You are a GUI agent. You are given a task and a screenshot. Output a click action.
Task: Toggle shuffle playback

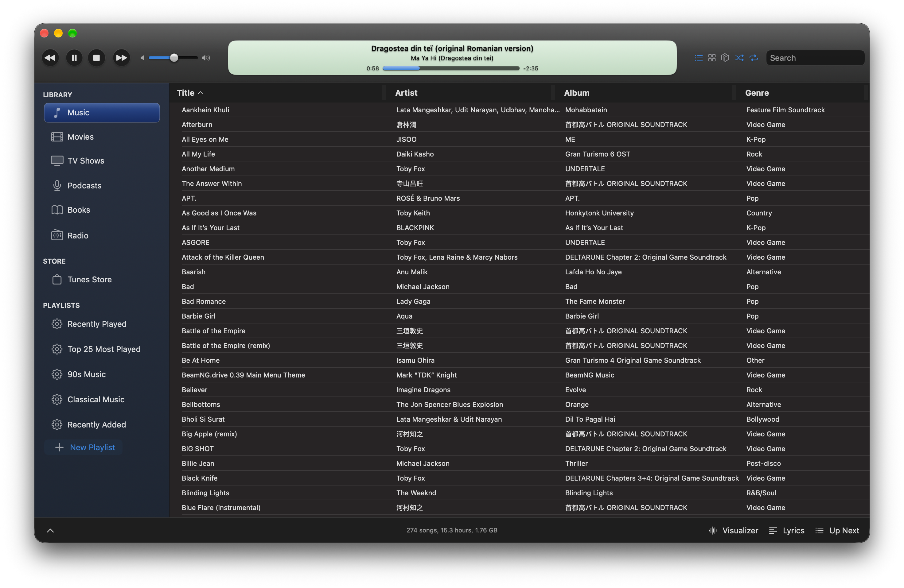tap(739, 58)
